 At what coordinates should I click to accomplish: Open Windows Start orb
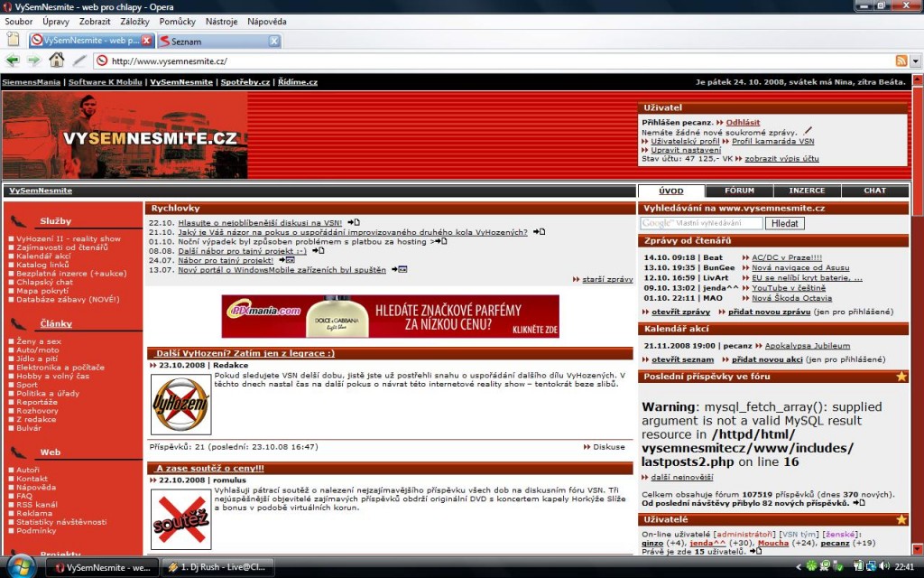pyautogui.click(x=22, y=566)
